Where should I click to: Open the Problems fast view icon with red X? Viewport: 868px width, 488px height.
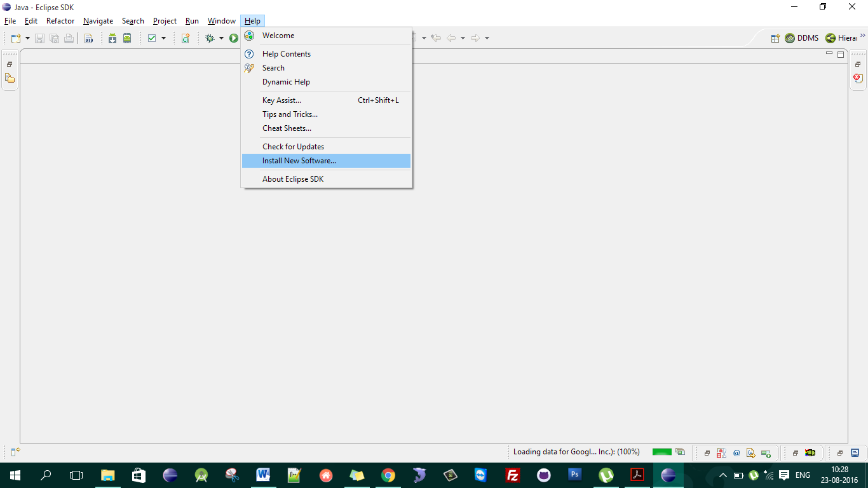(722, 453)
